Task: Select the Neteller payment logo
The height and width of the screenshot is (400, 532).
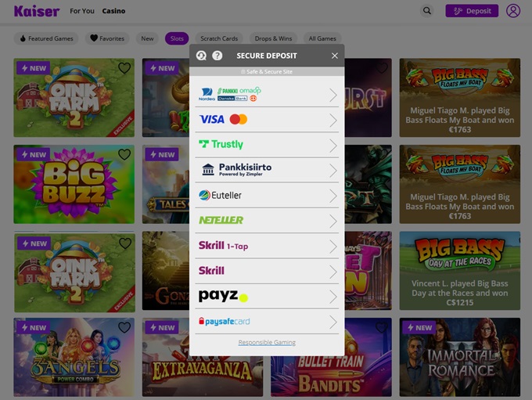Action: [x=221, y=220]
